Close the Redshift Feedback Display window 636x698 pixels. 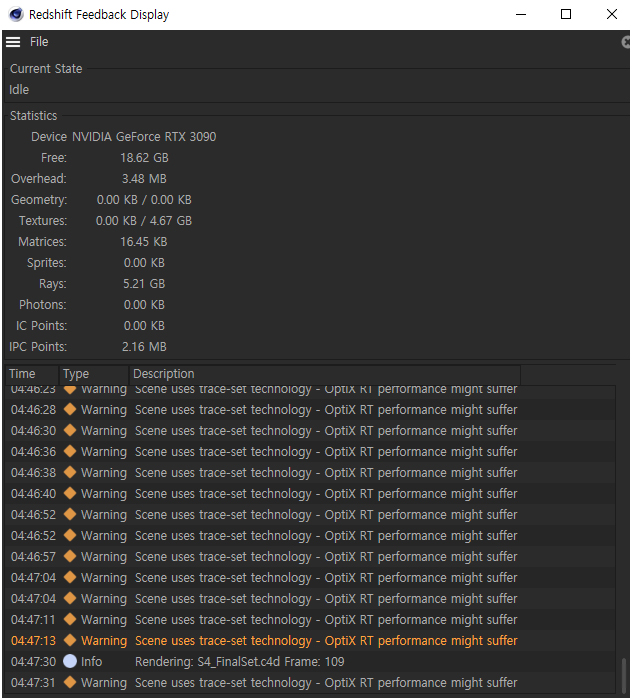tap(612, 14)
